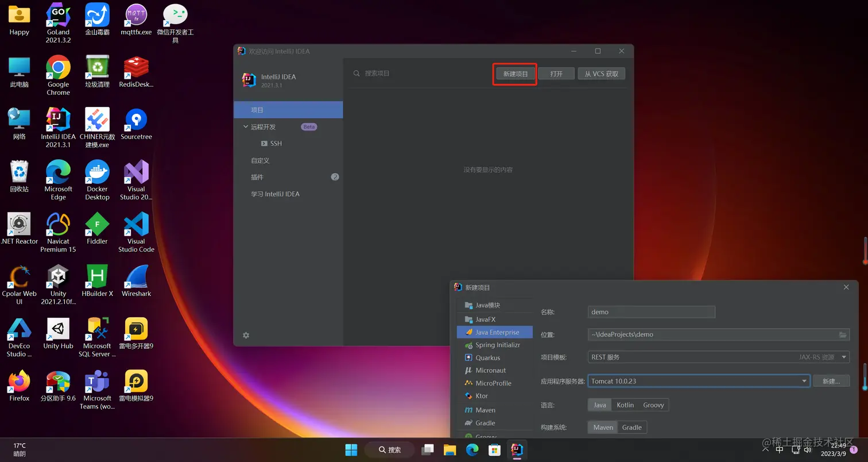
Task: Choose Gradle as the build system
Action: click(x=632, y=428)
